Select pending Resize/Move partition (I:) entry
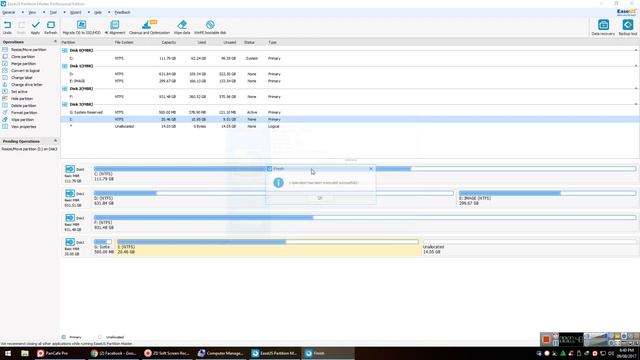Viewport: 640px width, 360px height. pyautogui.click(x=29, y=149)
